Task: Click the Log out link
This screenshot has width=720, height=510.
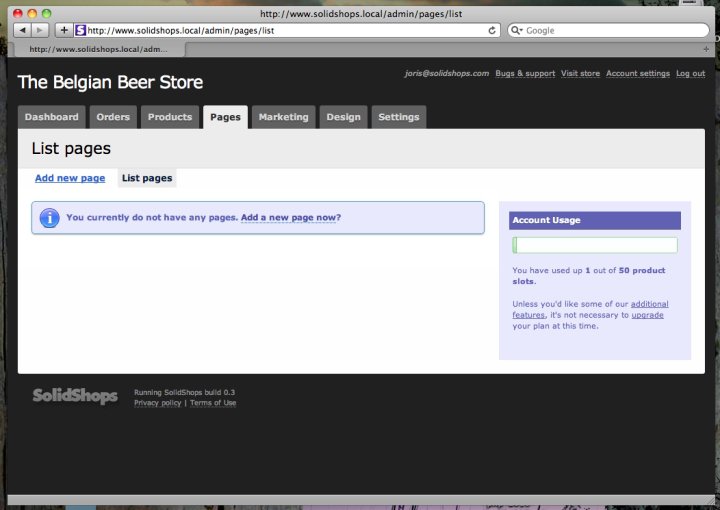Action: tap(690, 73)
